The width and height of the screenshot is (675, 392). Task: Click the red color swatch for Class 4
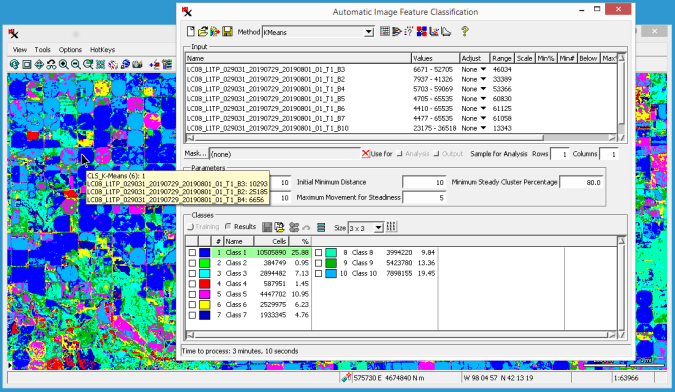tap(204, 284)
